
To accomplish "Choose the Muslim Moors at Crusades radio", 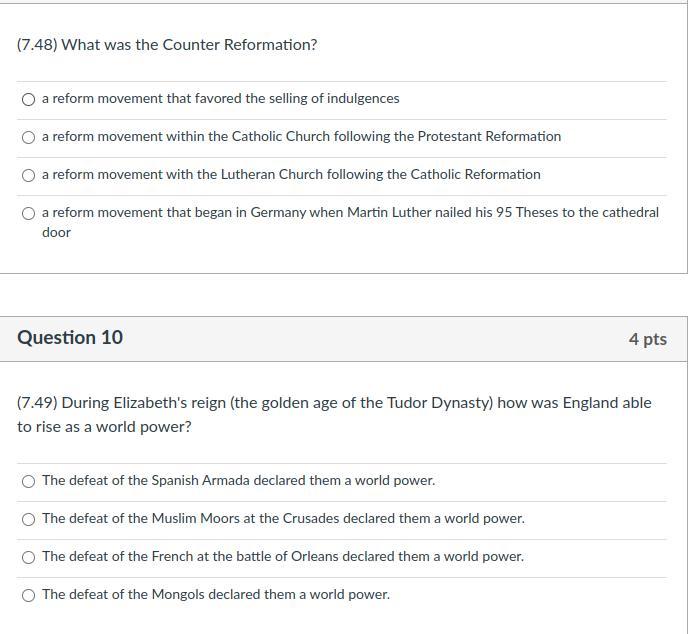I will 29,520.
